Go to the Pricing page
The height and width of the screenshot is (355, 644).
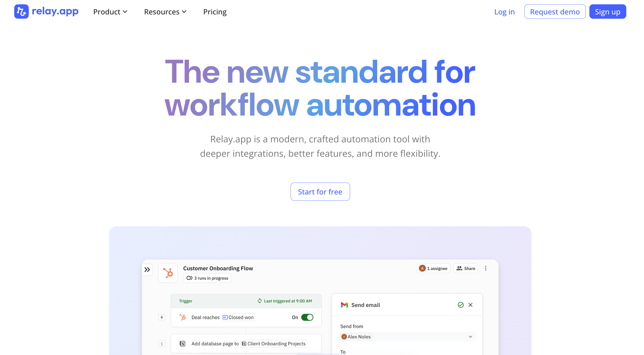(x=215, y=12)
